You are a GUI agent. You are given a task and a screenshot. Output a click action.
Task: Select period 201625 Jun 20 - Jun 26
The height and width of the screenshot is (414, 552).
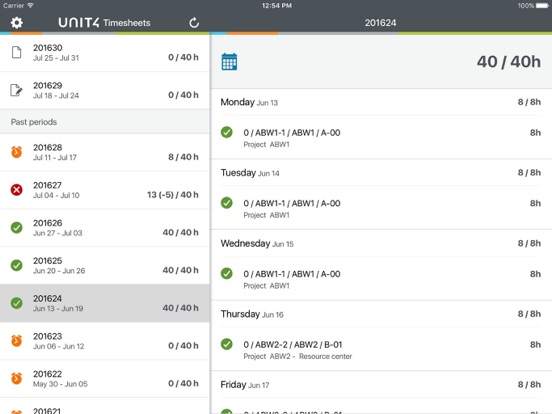105,265
